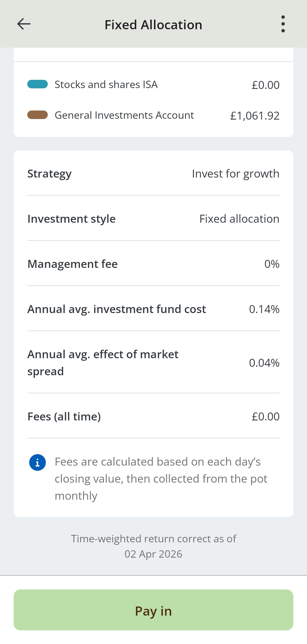Screen dimensions: 307x644
Task: Tap the Invest for growth value
Action: pyautogui.click(x=235, y=174)
